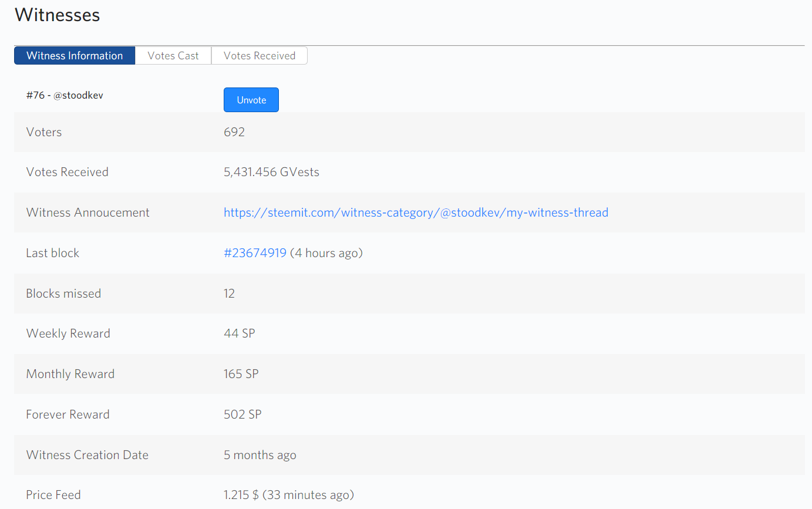Select the '#76 - @stoodkev' witness name

pos(65,95)
